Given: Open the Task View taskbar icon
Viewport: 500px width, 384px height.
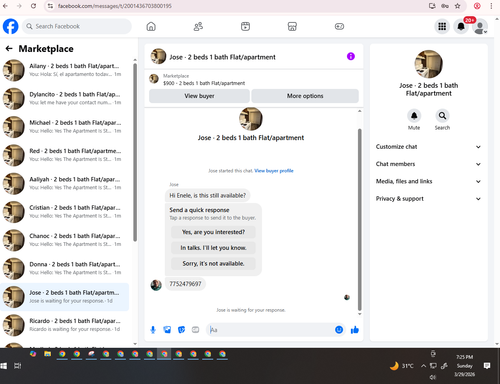Looking at the screenshot, I should pos(17,366).
